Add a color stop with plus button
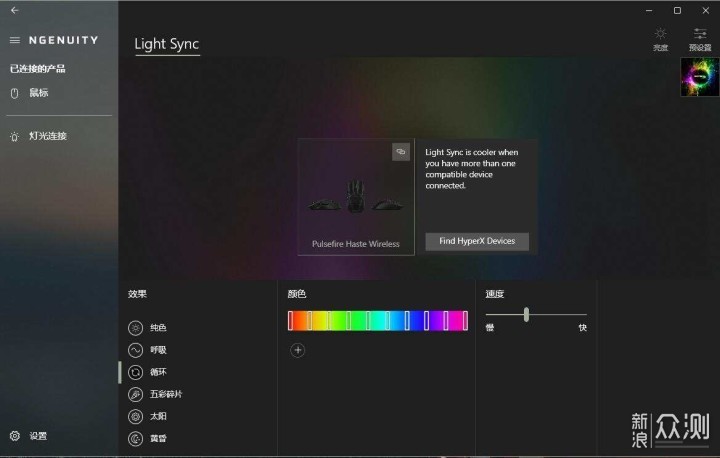The height and width of the screenshot is (458, 720). pos(298,351)
